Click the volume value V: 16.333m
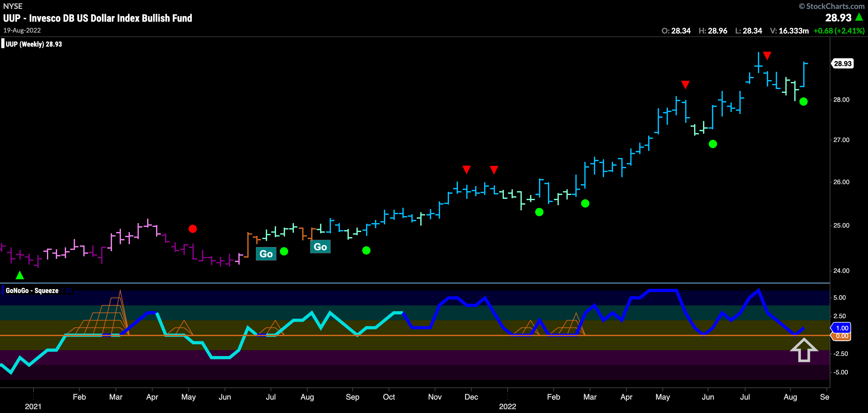 click(x=789, y=31)
